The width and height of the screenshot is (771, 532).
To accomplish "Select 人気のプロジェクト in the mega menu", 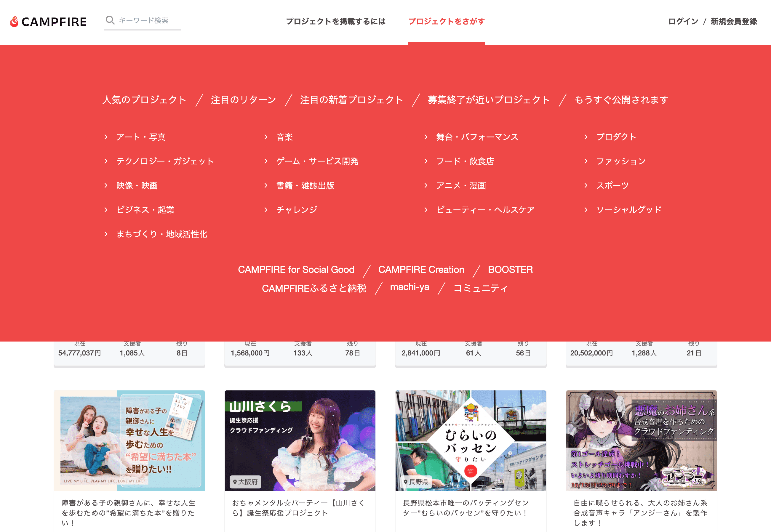I will pos(144,99).
